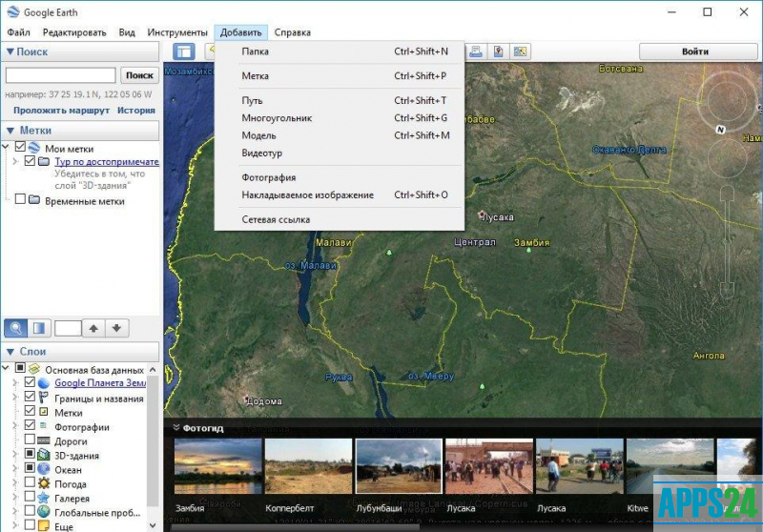This screenshot has height=532, width=763.
Task: Click the Layers panel vertical scrollbar
Action: pos(153,440)
